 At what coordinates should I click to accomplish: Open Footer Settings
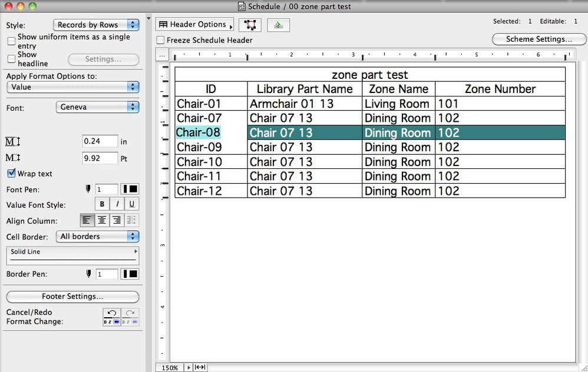72,297
